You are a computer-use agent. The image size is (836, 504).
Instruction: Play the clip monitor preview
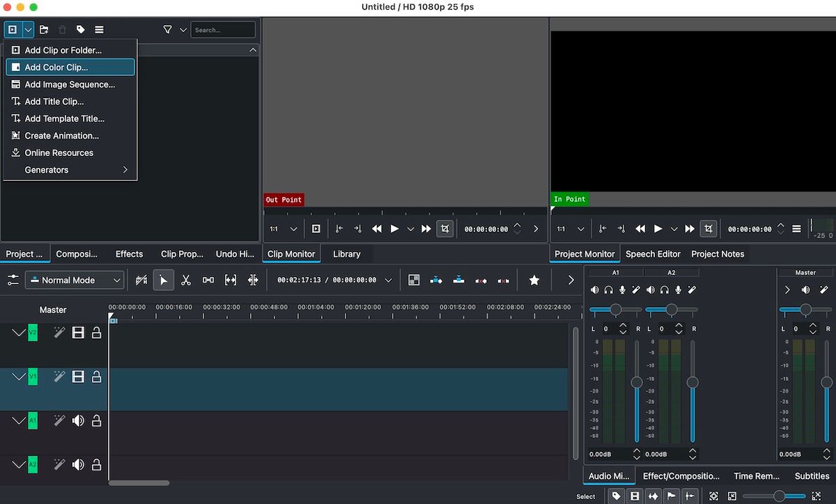(x=394, y=229)
